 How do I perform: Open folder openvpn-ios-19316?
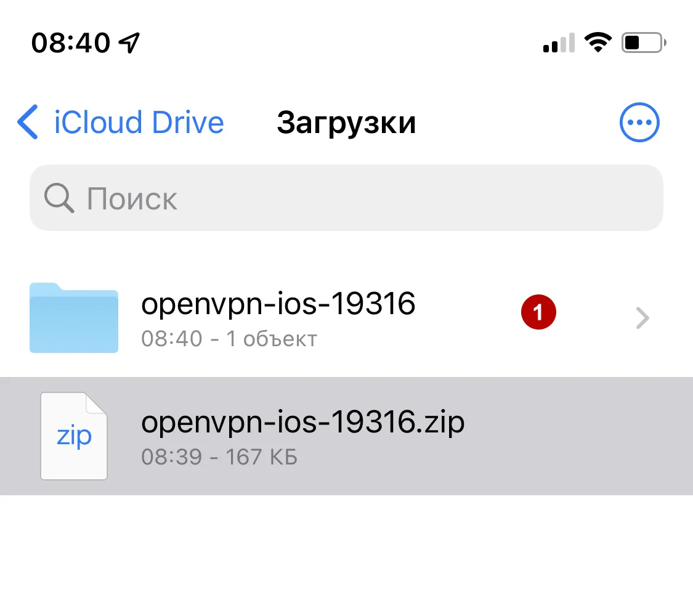(278, 304)
